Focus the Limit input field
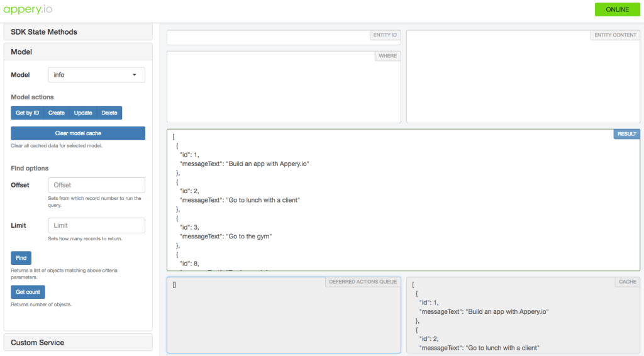644x356 pixels. 96,225
